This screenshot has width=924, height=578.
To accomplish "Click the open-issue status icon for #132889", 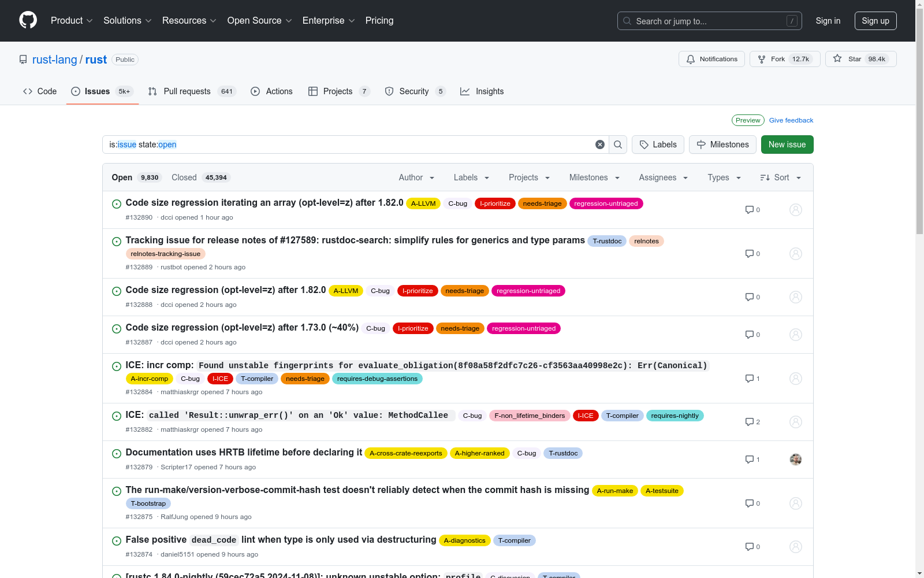I will click(x=116, y=241).
